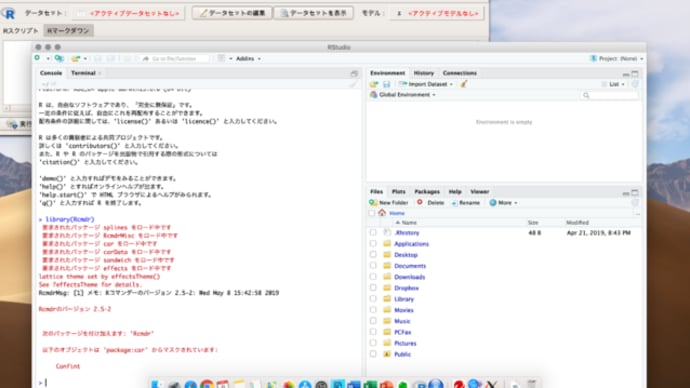The height and width of the screenshot is (388, 690).
Task: Click the workspace panes grid icon
Action: tap(221, 58)
